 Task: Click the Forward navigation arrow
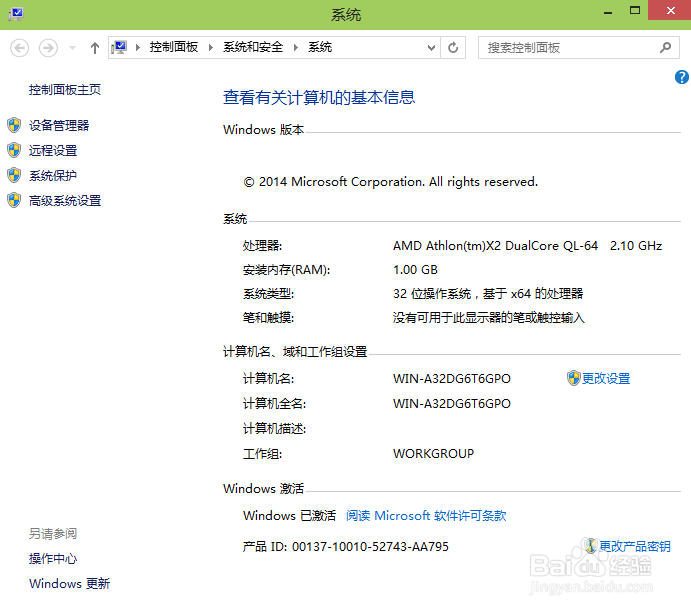pos(48,48)
